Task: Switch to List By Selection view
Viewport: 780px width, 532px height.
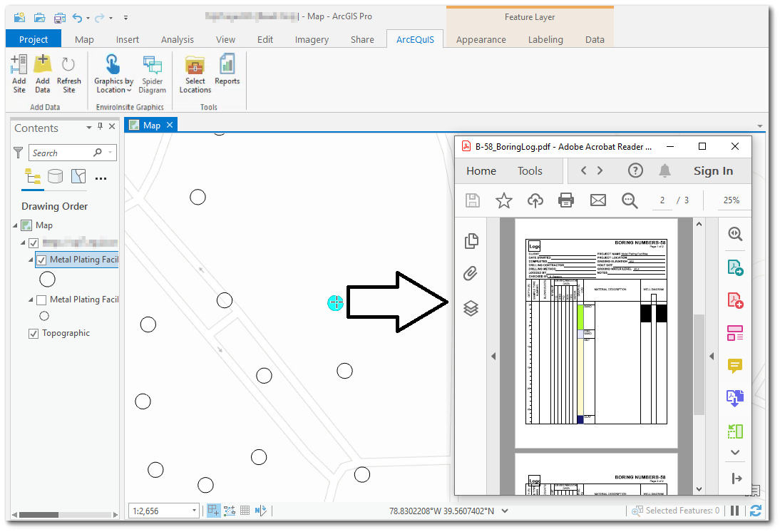Action: (x=78, y=176)
